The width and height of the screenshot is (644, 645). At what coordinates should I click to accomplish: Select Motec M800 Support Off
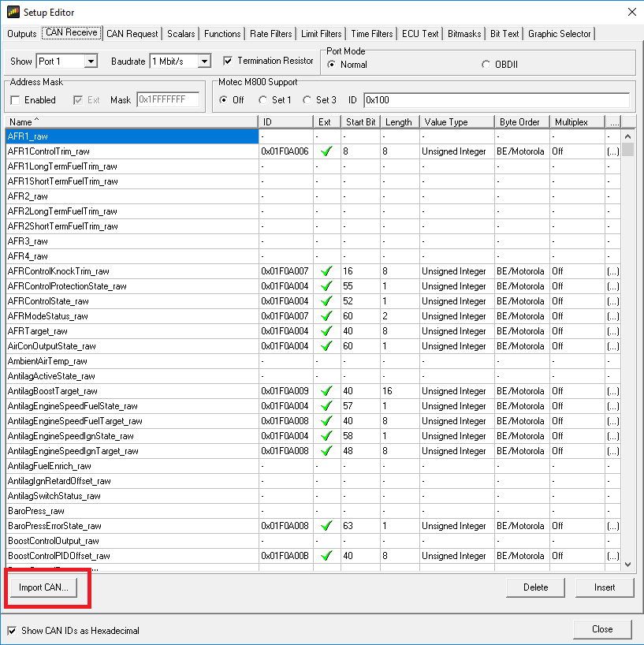coord(223,100)
